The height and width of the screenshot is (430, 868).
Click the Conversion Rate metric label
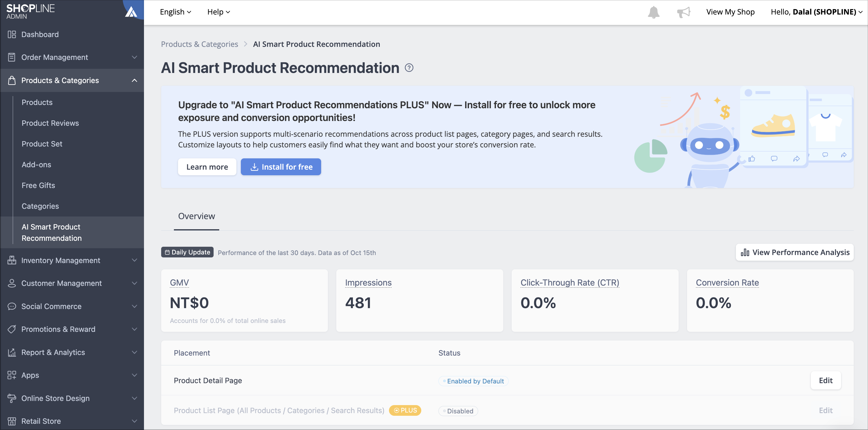point(727,283)
